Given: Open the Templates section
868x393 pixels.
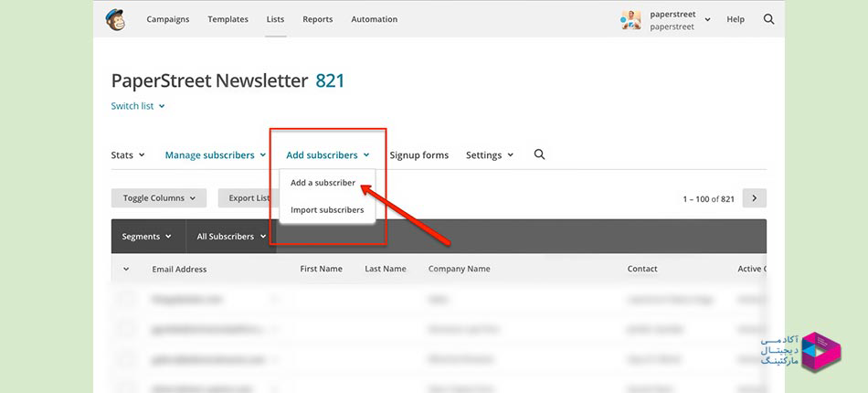Looking at the screenshot, I should point(228,19).
